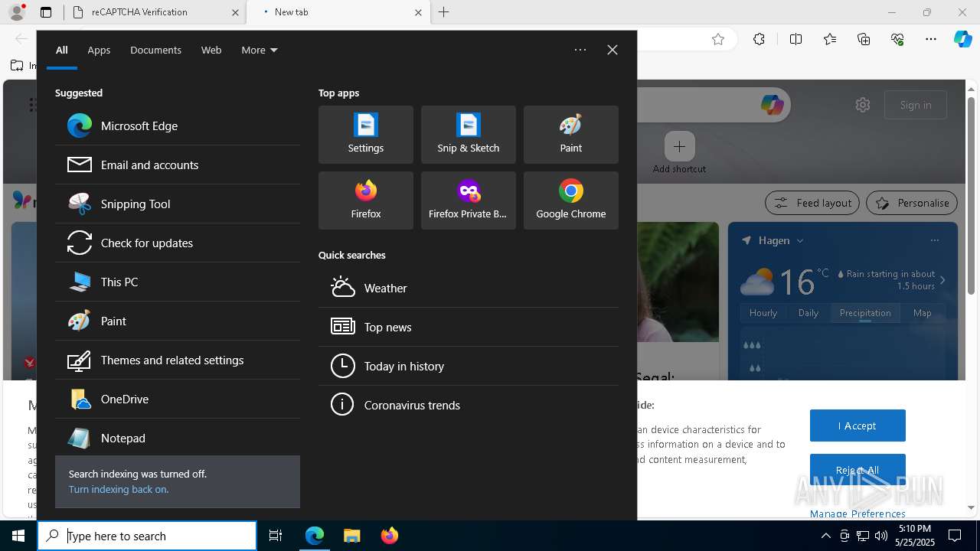Click Turn indexing back on link
This screenshot has height=551, width=980.
(x=119, y=489)
